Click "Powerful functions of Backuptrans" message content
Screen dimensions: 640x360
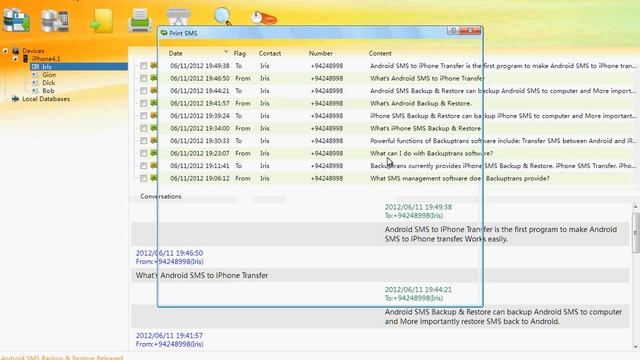(503, 141)
